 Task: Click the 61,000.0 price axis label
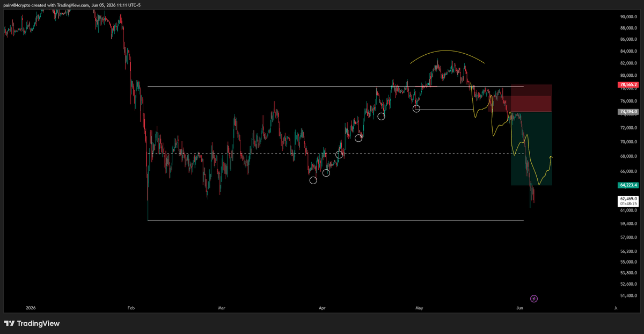[629, 210]
